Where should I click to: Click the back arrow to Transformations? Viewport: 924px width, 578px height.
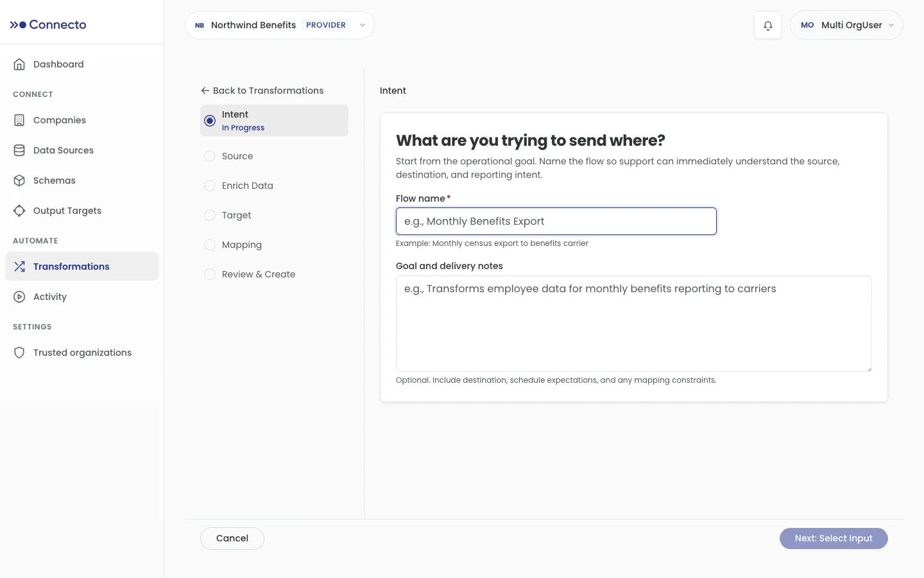pyautogui.click(x=205, y=91)
